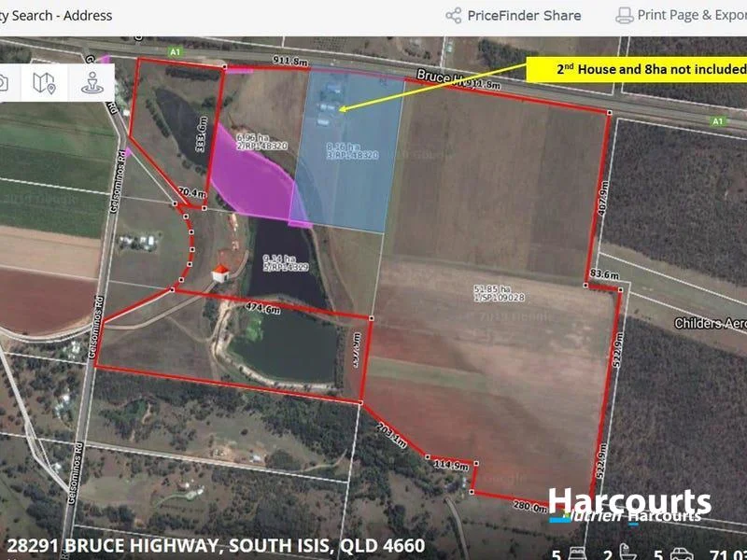Activate the Street View pegman icon
Viewport: 747px width, 560px height.
coord(92,82)
